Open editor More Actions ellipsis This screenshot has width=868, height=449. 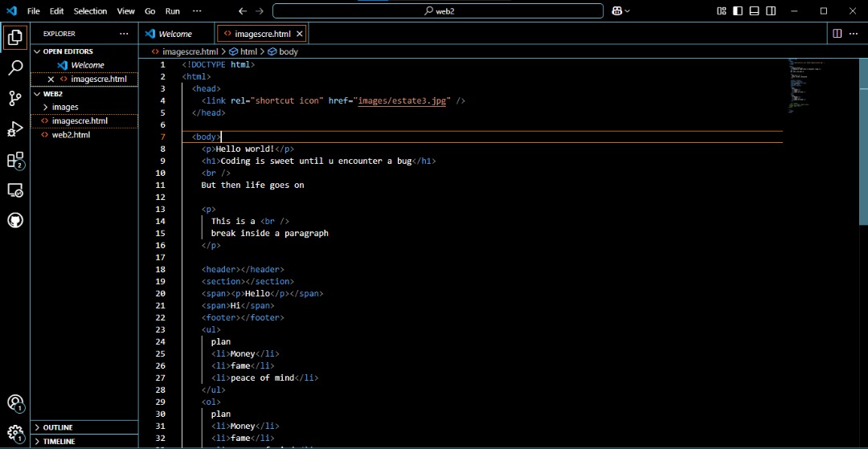[x=854, y=34]
